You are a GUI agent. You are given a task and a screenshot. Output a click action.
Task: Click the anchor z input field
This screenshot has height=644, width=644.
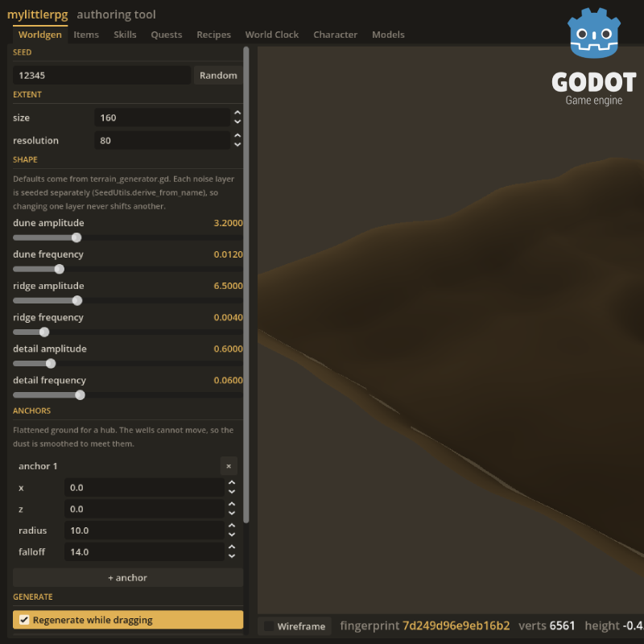[144, 509]
